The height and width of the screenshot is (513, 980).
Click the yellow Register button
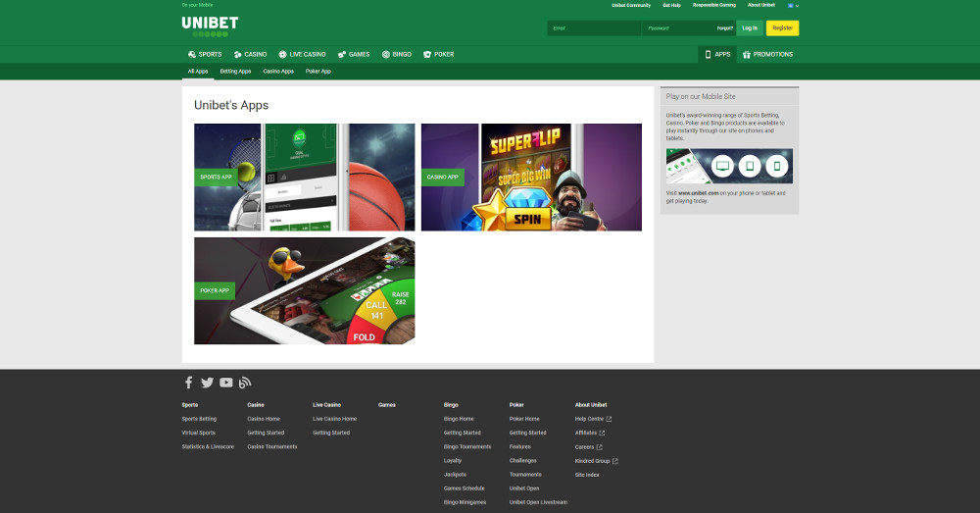click(782, 28)
